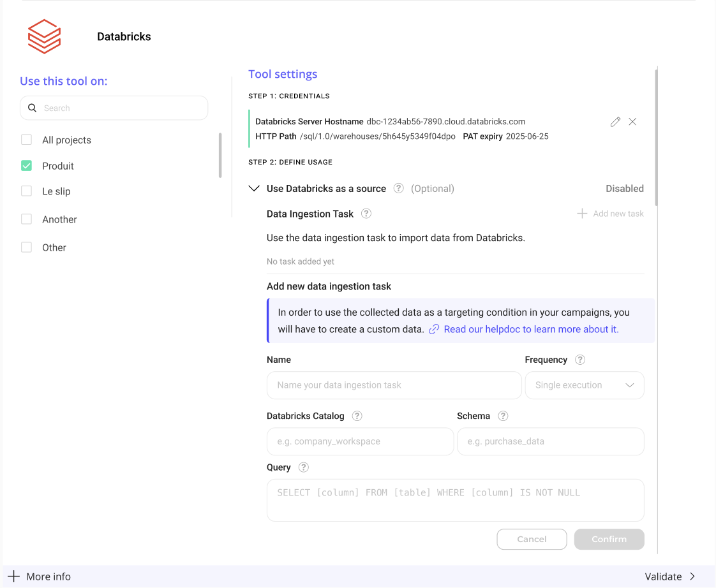
Task: Remove credentials with the X icon
Action: [632, 122]
